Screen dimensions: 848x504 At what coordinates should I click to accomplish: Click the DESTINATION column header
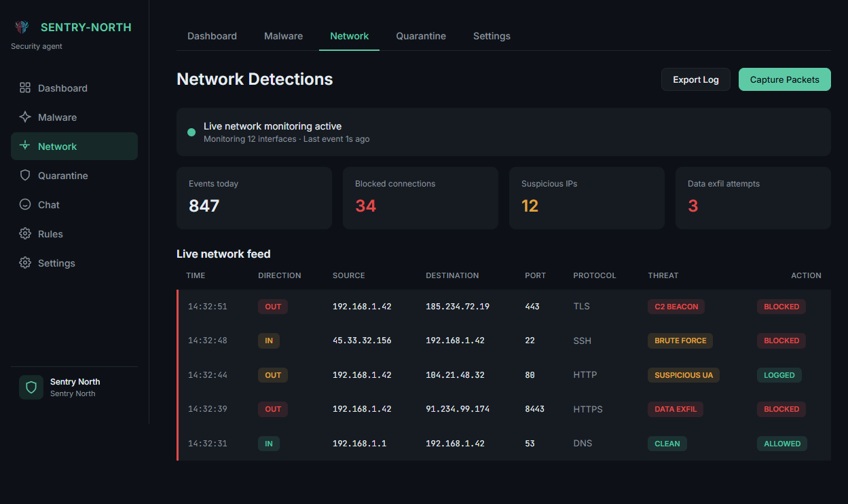pos(452,275)
